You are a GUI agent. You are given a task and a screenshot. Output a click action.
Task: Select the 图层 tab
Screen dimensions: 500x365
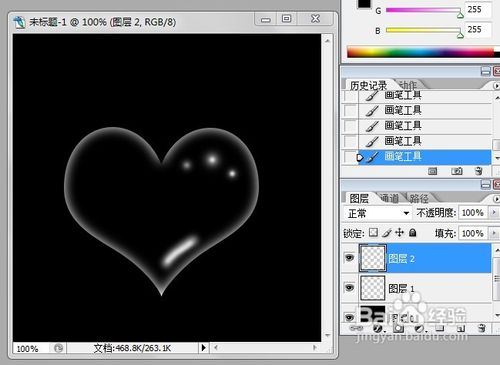359,198
